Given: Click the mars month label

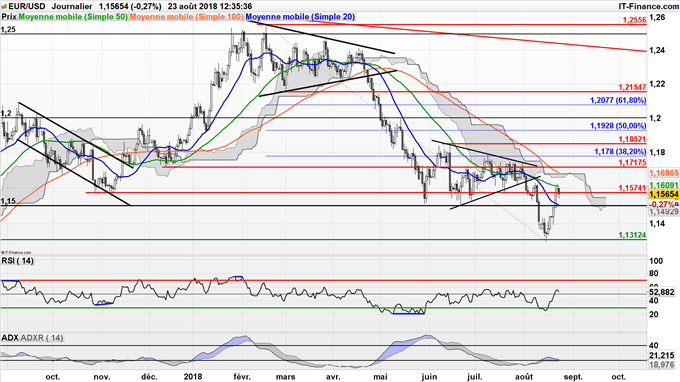Looking at the screenshot, I should 285,377.
